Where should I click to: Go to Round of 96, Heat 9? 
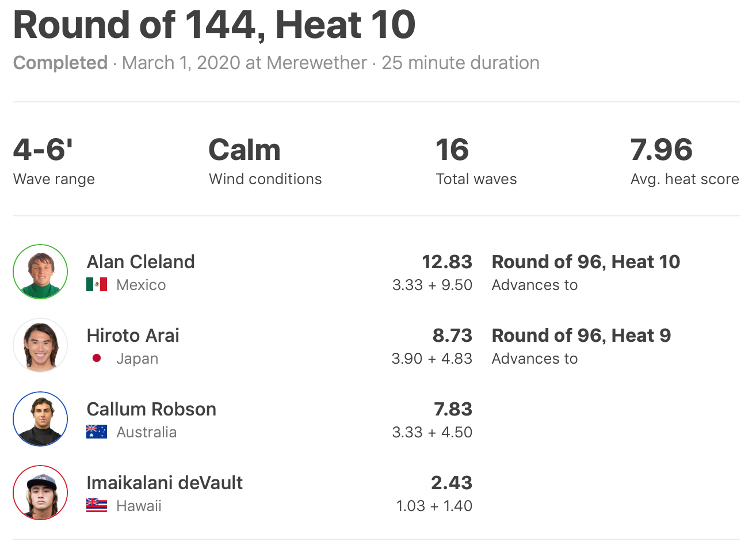click(x=581, y=335)
